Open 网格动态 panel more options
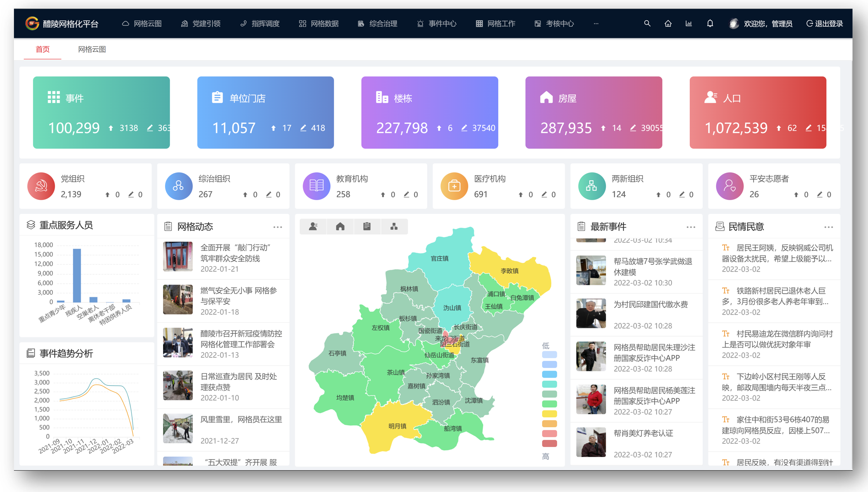This screenshot has width=868, height=492. [277, 227]
